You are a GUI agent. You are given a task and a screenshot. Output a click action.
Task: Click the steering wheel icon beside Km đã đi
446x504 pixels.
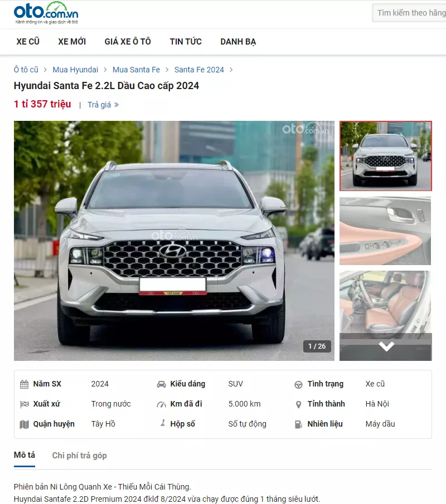161,404
